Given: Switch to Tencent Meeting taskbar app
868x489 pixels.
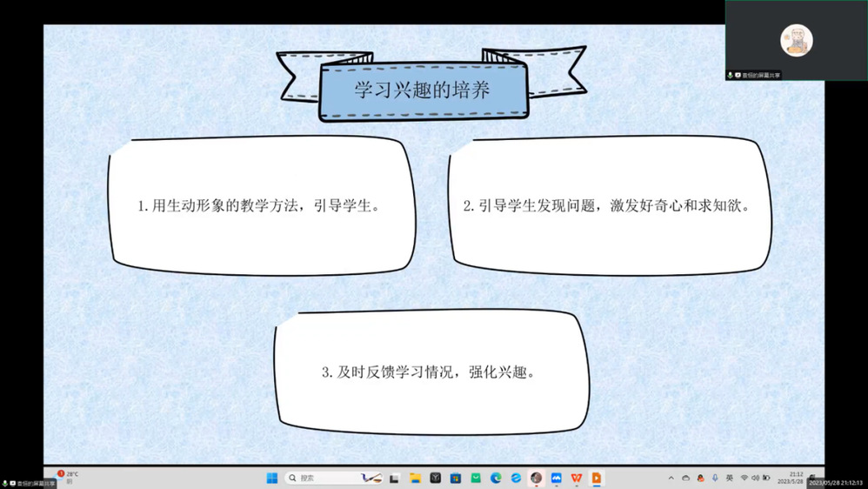Looking at the screenshot, I should (x=557, y=478).
